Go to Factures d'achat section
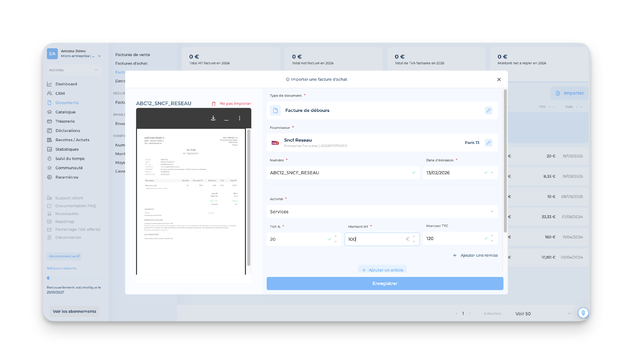This screenshot has width=633, height=364. [131, 63]
